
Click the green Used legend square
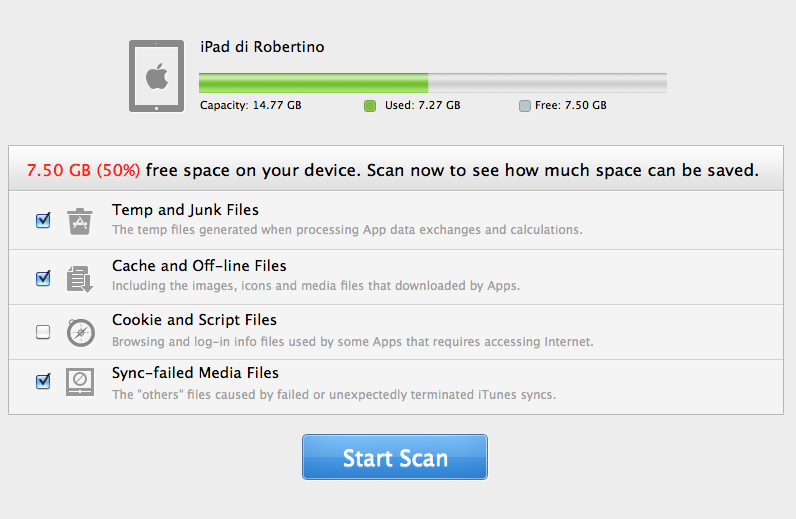coord(370,106)
